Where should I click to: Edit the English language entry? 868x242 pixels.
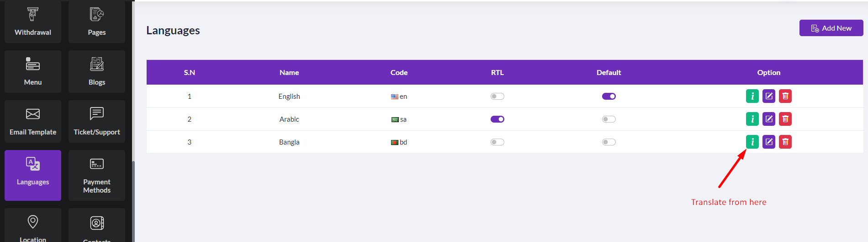click(769, 96)
